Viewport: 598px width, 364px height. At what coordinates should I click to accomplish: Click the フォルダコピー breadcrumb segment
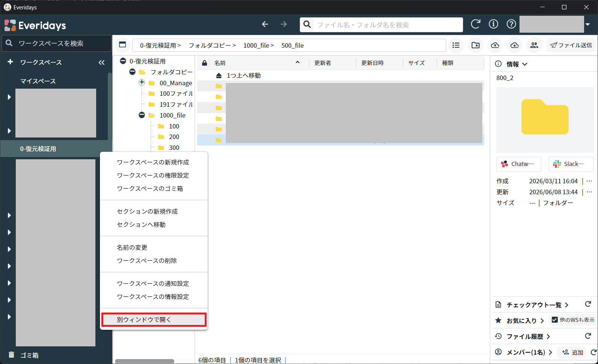point(210,45)
